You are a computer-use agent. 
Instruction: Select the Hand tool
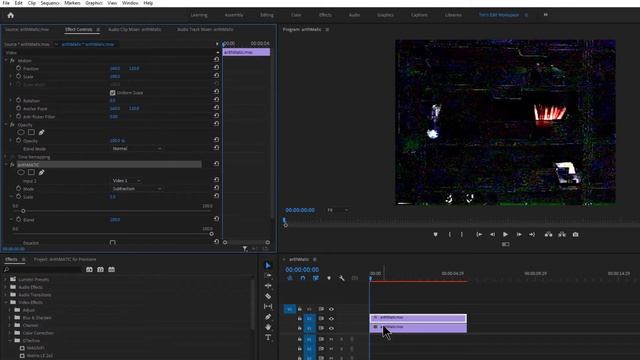pyautogui.click(x=268, y=327)
